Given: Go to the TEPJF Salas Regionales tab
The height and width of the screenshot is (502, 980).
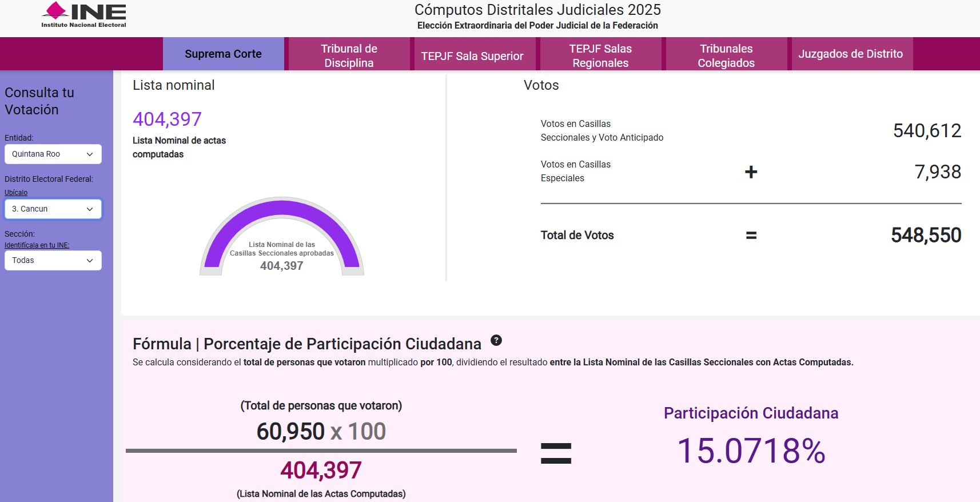Looking at the screenshot, I should tap(600, 55).
